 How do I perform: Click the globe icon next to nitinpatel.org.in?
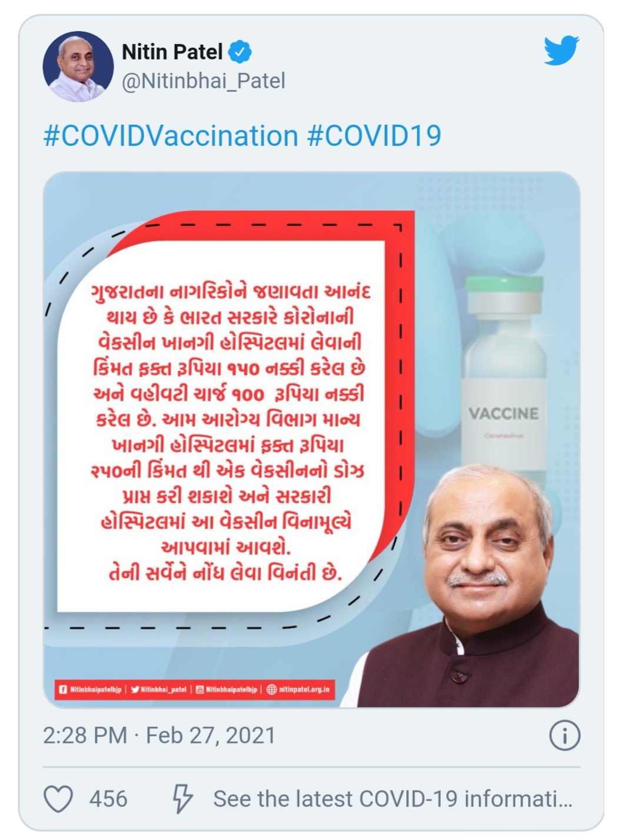(271, 689)
